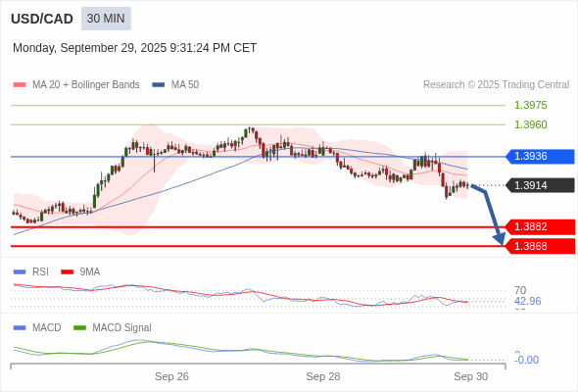Click the 30 MIN timeframe badge
Image resolution: width=578 pixels, height=392 pixels.
pyautogui.click(x=106, y=19)
